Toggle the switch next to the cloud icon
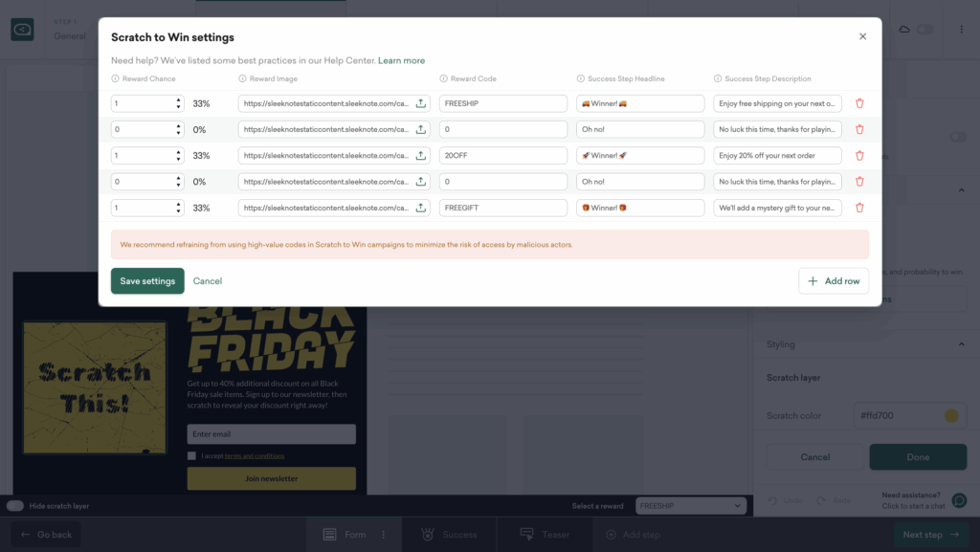This screenshot has height=552, width=980. 924,30
